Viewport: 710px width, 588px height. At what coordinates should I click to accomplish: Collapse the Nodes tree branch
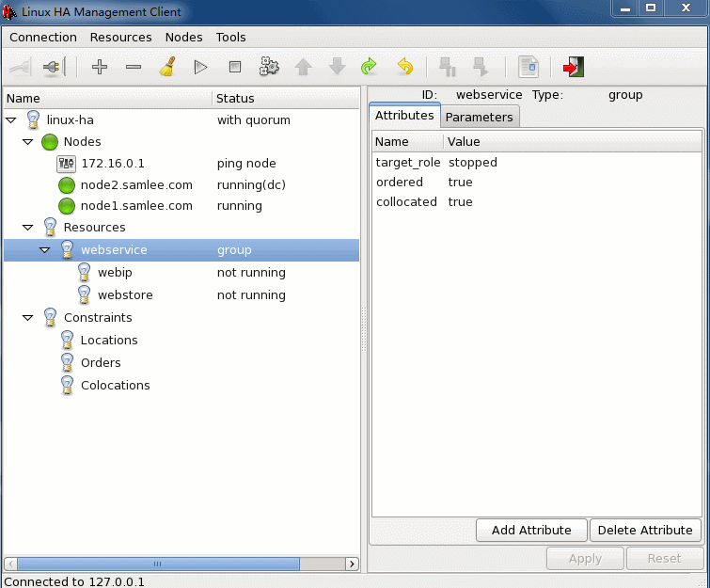(27, 142)
